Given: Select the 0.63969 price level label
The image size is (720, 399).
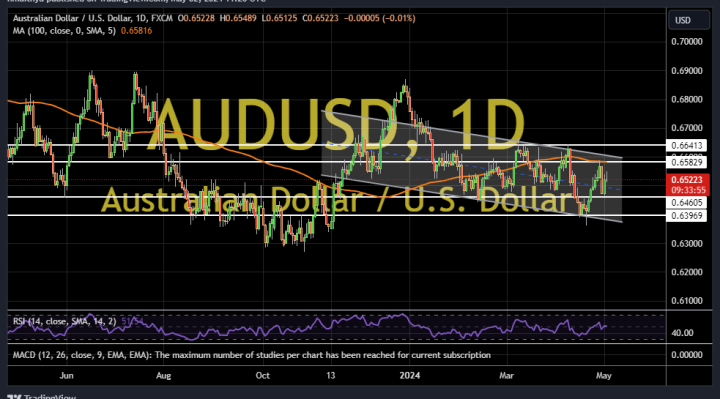Looking at the screenshot, I should tap(686, 215).
